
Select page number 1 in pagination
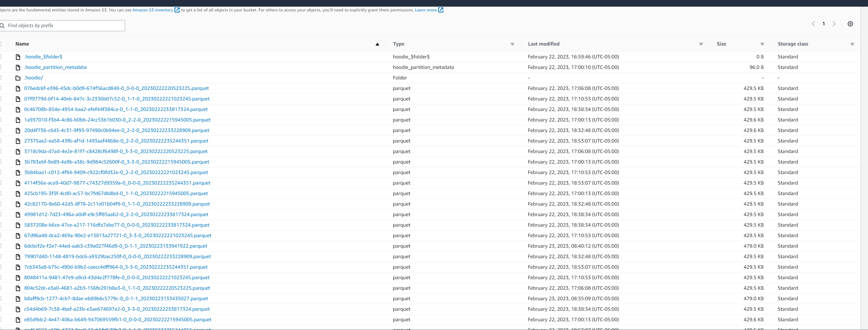824,24
